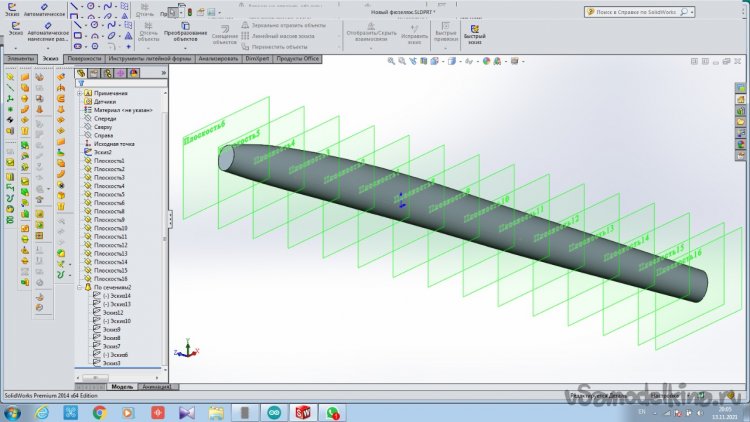Click the Arduino icon in the taskbar
Screen dimensions: 750x422
click(274, 411)
